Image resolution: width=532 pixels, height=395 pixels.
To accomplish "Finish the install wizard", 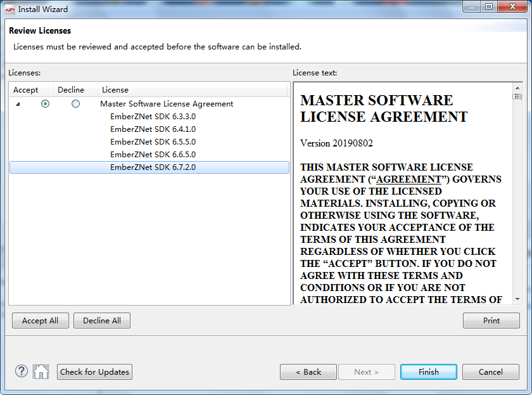I will [x=429, y=372].
